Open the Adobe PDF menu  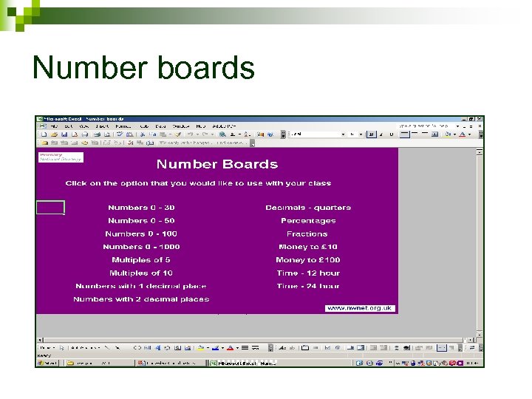224,126
